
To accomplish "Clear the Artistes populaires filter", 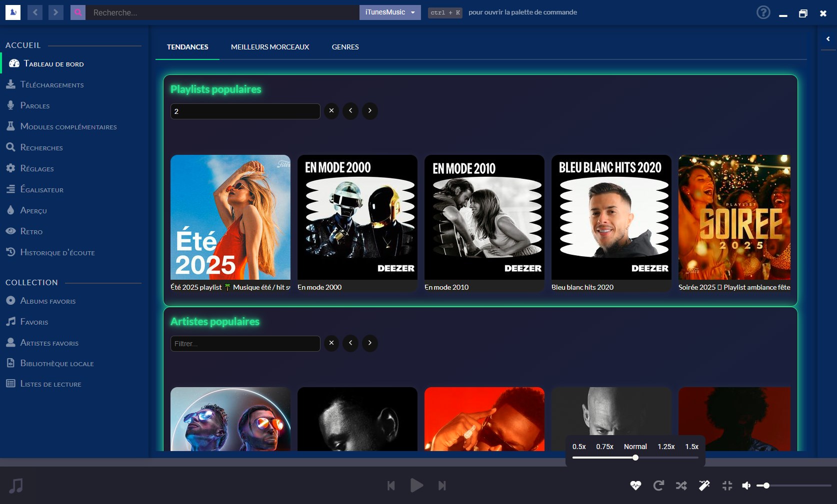I will point(331,343).
